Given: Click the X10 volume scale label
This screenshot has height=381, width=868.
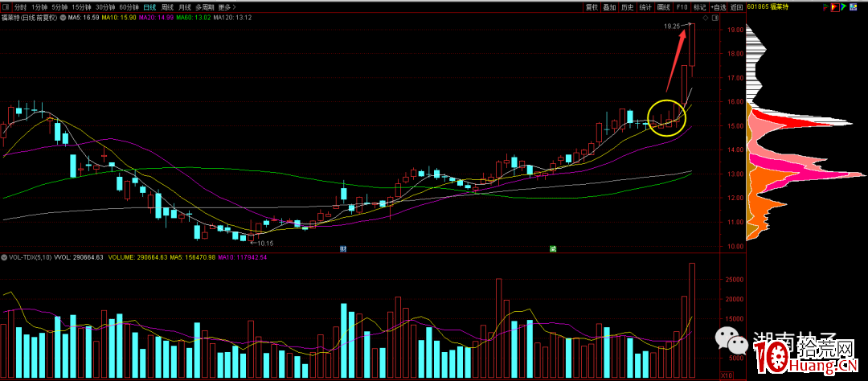Looking at the screenshot, I should (x=726, y=375).
